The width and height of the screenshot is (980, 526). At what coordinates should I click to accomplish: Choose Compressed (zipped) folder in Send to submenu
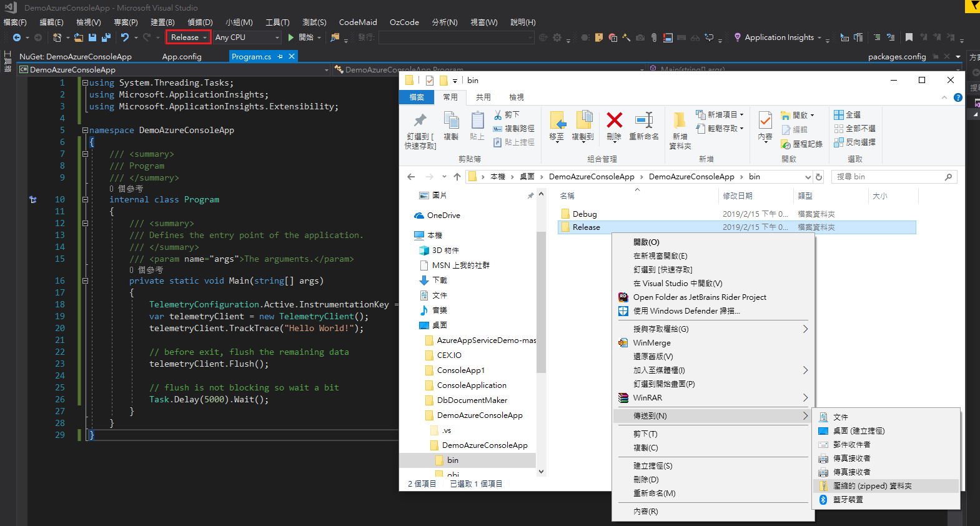click(x=872, y=486)
